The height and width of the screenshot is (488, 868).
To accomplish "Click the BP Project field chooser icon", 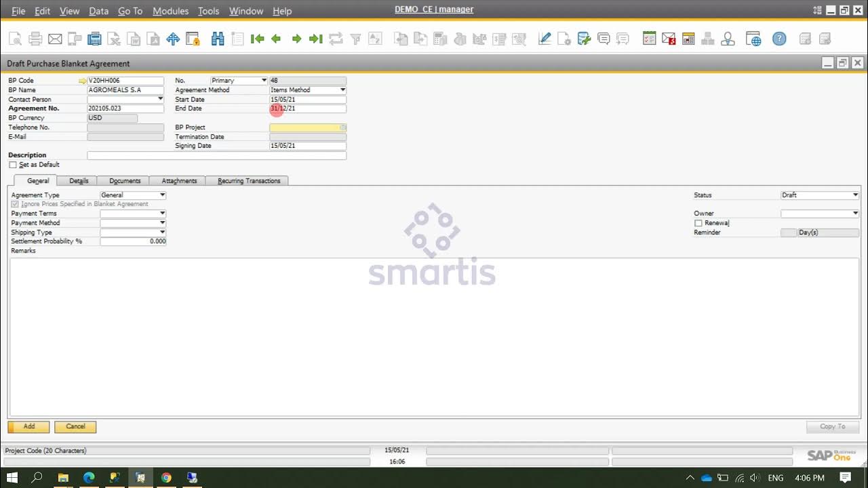I will [x=343, y=127].
